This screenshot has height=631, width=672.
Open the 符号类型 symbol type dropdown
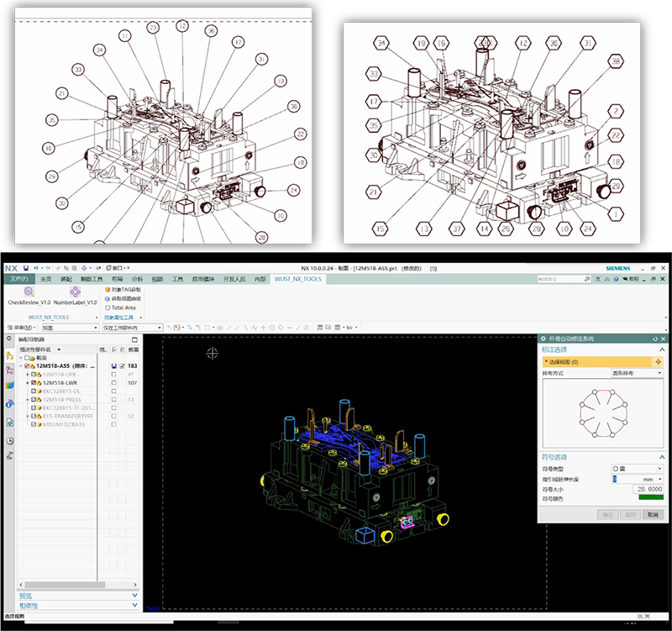[x=638, y=469]
